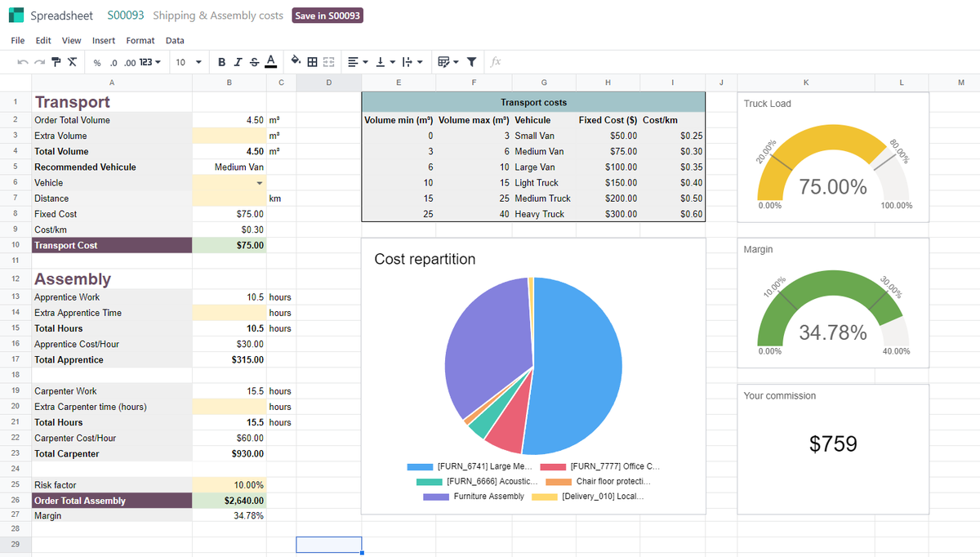Select row 29 header
Screen dimensions: 980x557
[x=16, y=543]
